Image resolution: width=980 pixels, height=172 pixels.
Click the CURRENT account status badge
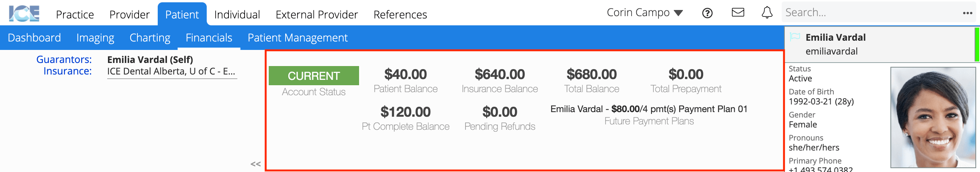tap(314, 76)
